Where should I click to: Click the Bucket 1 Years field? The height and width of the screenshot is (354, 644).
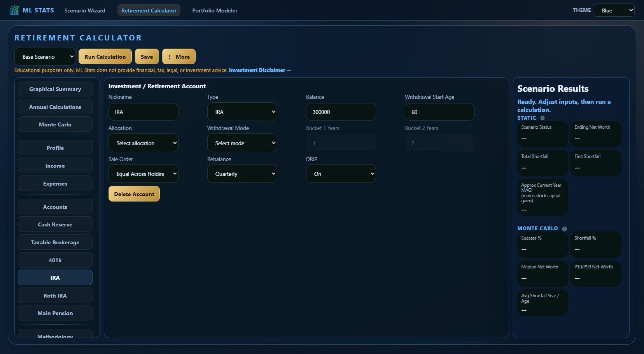341,143
